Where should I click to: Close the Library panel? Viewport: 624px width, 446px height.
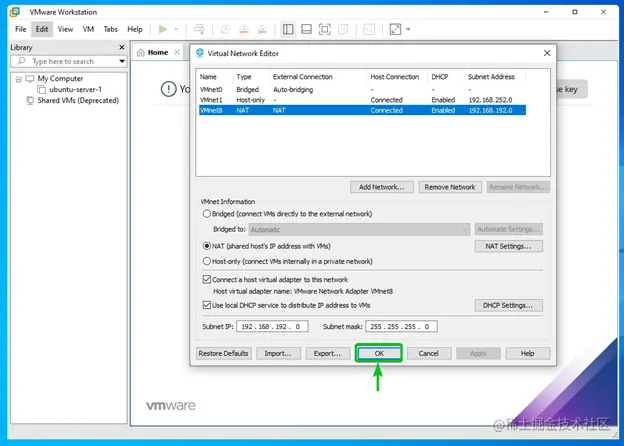coord(122,47)
